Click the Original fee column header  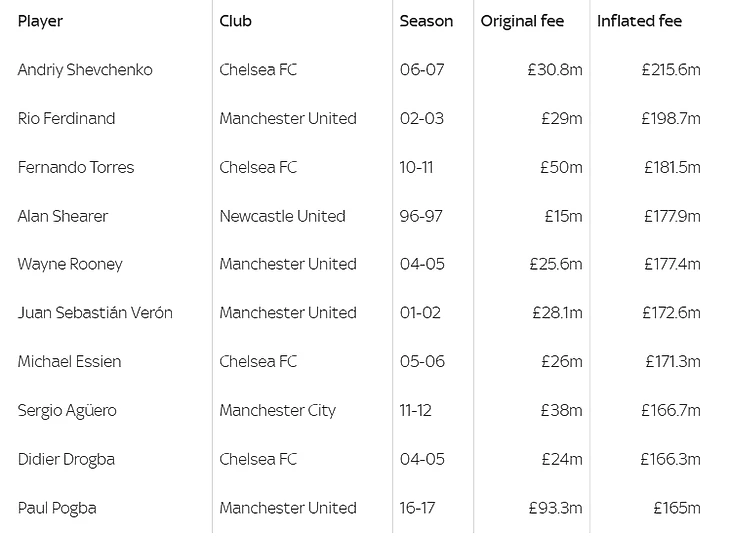tap(522, 21)
